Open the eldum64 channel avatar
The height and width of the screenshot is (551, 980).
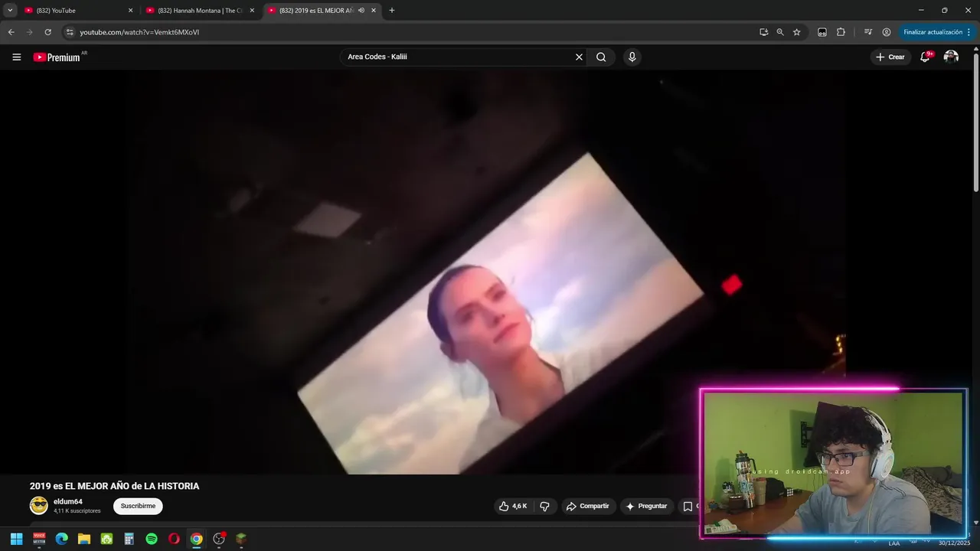(38, 506)
